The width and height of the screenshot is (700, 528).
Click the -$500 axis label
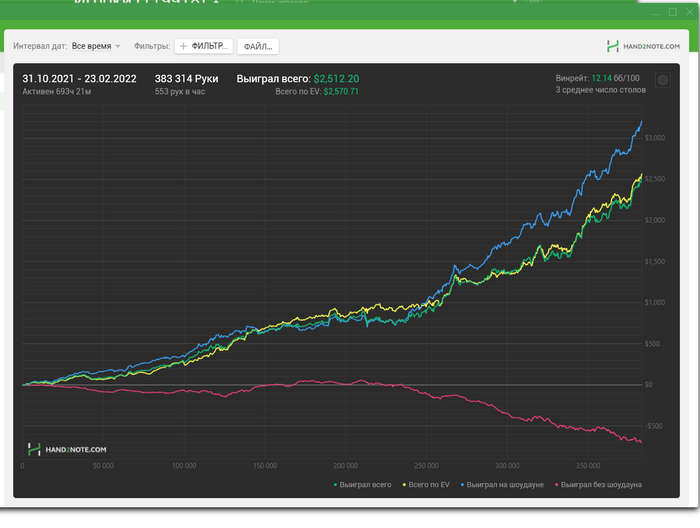[654, 426]
